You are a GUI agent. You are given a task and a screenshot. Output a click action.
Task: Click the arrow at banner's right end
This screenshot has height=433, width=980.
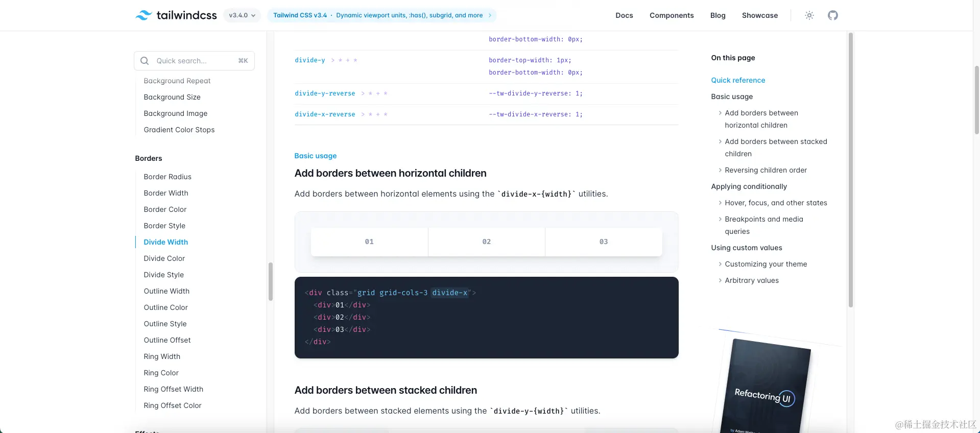490,15
